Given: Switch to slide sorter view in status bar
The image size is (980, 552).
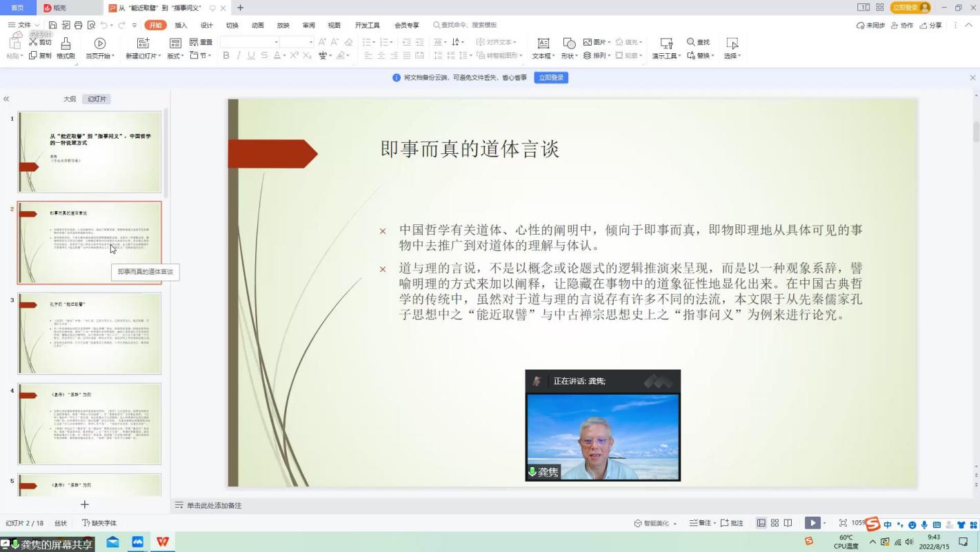Looking at the screenshot, I should tap(774, 523).
